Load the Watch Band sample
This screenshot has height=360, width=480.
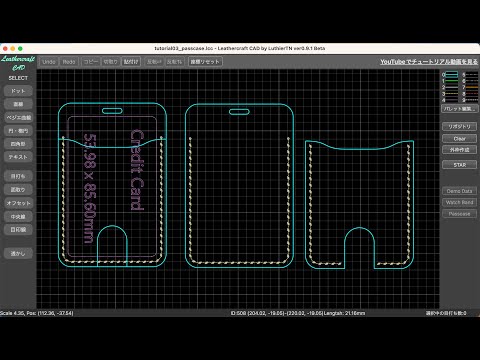[460, 202]
